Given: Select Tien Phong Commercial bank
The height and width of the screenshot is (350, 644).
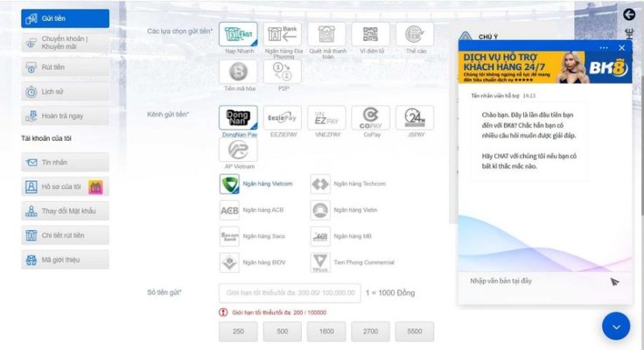Looking at the screenshot, I should 353,262.
